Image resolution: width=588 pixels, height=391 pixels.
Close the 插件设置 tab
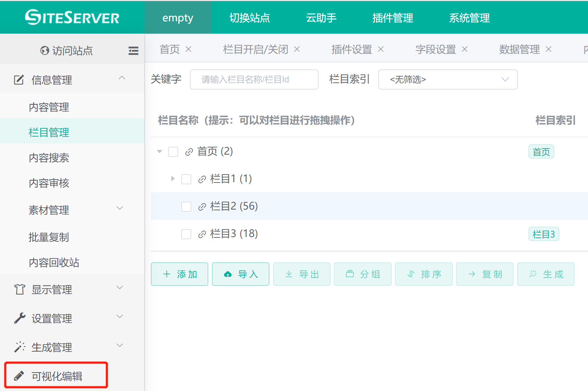(381, 49)
